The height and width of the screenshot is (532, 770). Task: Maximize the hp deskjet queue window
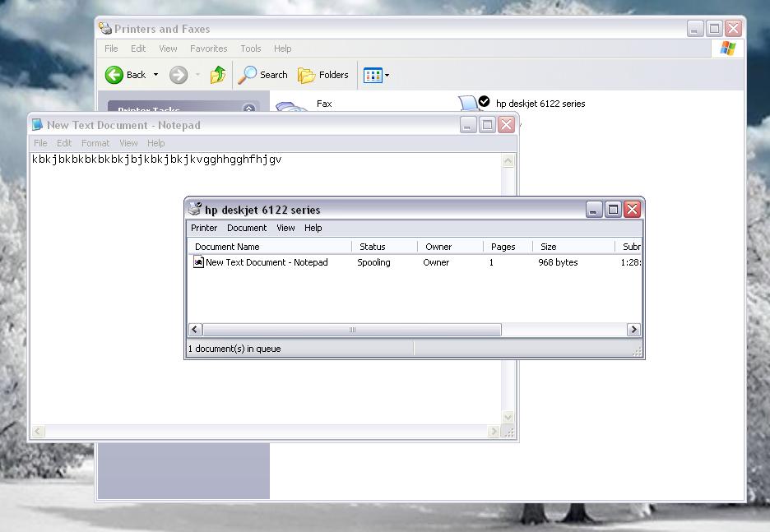point(613,210)
